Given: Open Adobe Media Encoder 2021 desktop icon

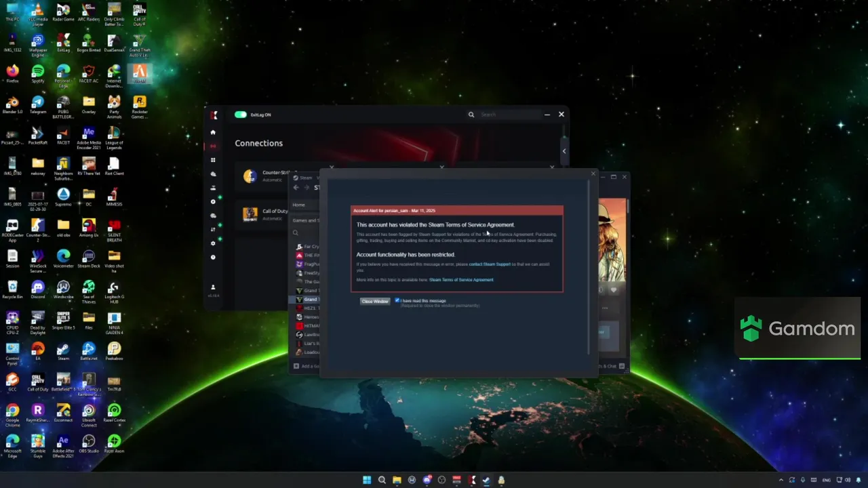Looking at the screenshot, I should point(89,138).
